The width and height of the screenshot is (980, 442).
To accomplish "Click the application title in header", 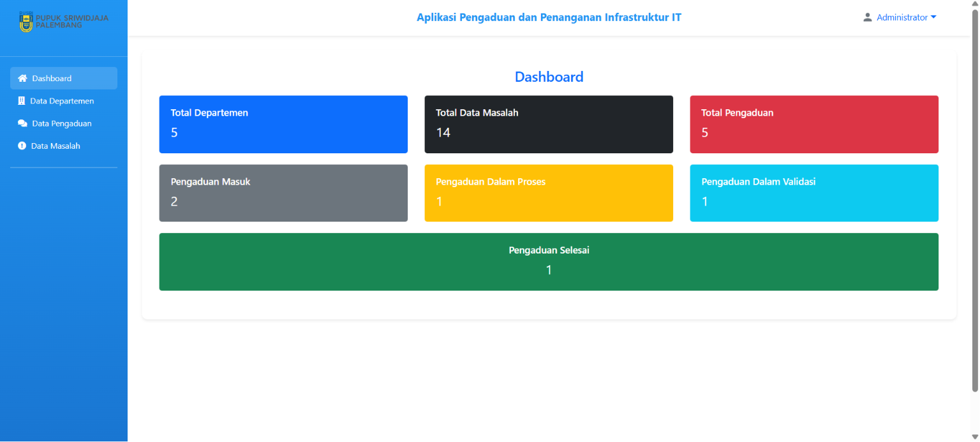I will click(x=549, y=17).
